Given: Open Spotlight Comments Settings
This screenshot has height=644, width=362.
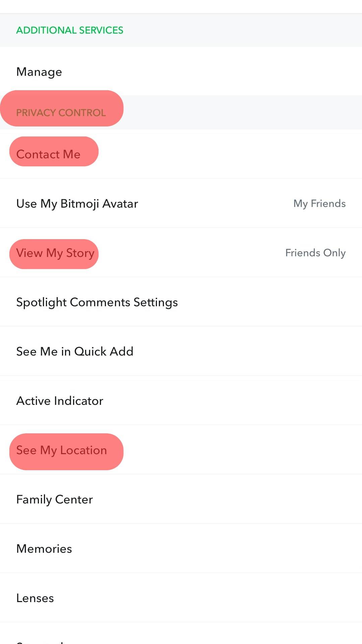Looking at the screenshot, I should [97, 302].
